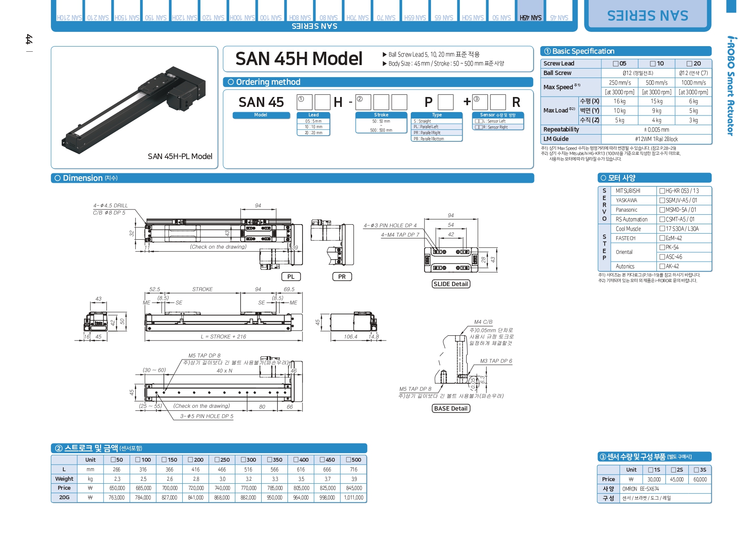This screenshot has width=756, height=535.
Task: Click the 763,000 20G price cell
Action: coord(117,497)
